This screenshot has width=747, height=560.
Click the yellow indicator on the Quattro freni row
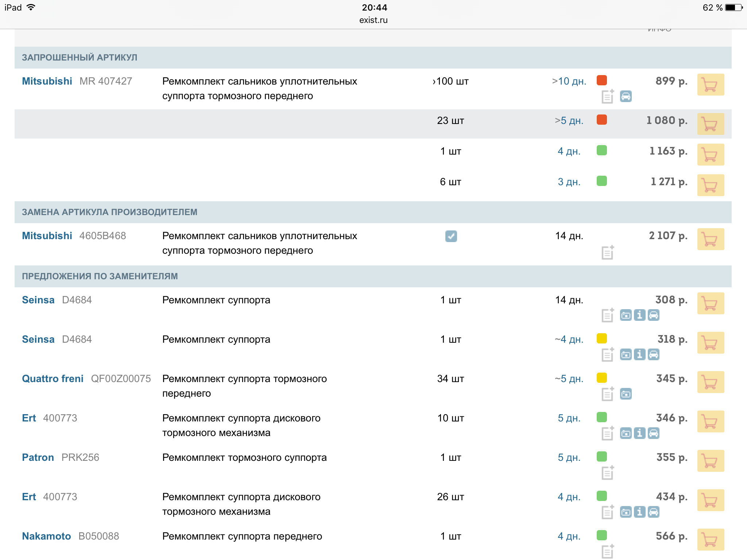point(601,378)
